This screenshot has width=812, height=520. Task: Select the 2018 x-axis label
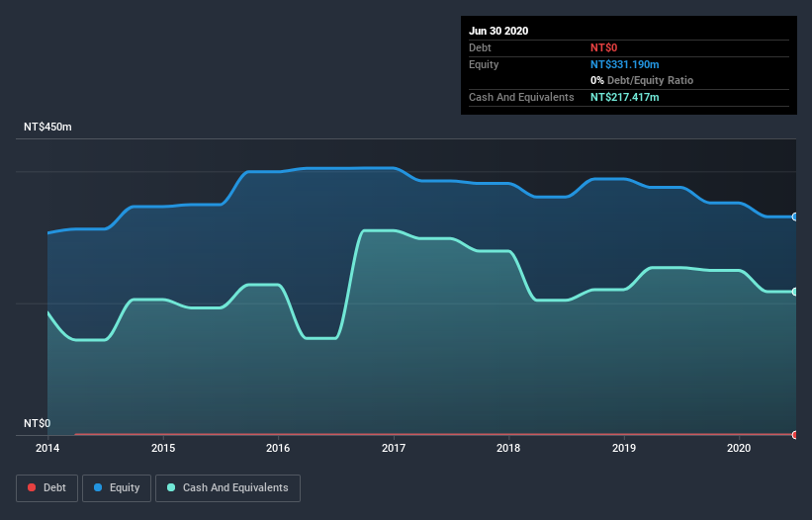(x=508, y=448)
